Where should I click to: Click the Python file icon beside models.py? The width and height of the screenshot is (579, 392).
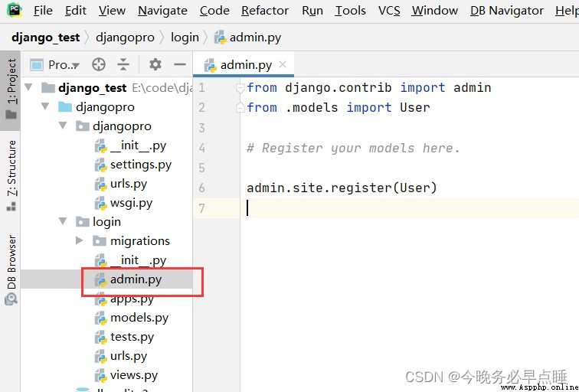[101, 318]
